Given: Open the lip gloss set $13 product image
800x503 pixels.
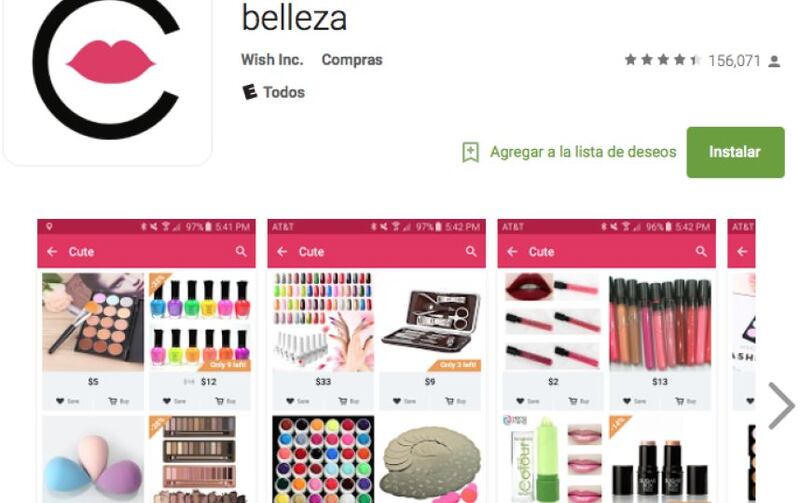Looking at the screenshot, I should click(x=660, y=322).
